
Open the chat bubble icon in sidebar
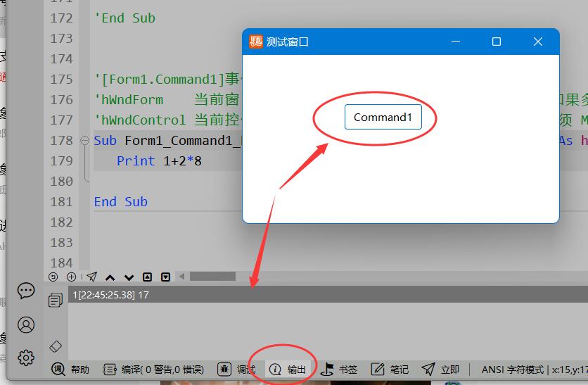pos(26,291)
